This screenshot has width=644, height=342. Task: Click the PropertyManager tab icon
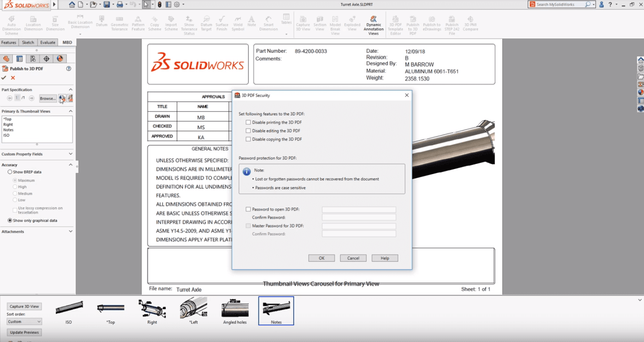pos(19,59)
